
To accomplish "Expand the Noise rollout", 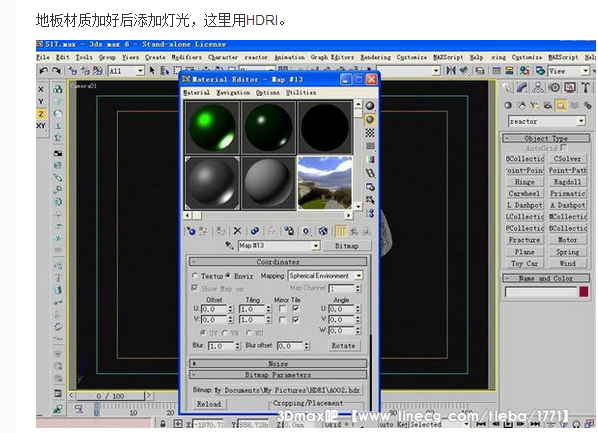I will click(278, 364).
